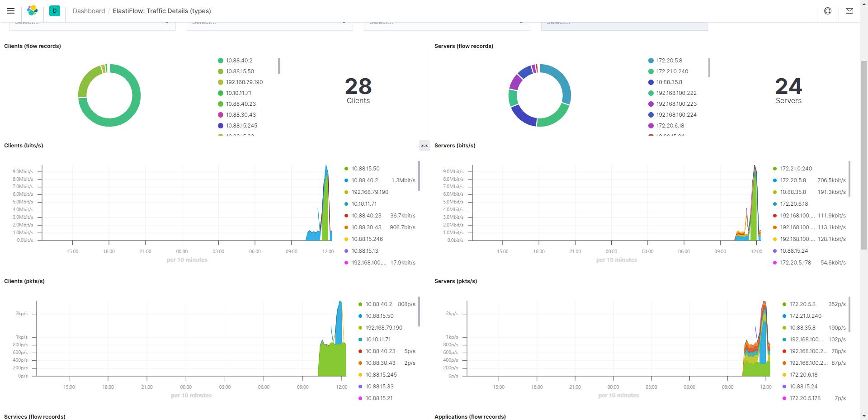
Task: Open the newsfeed mail icon
Action: (849, 11)
